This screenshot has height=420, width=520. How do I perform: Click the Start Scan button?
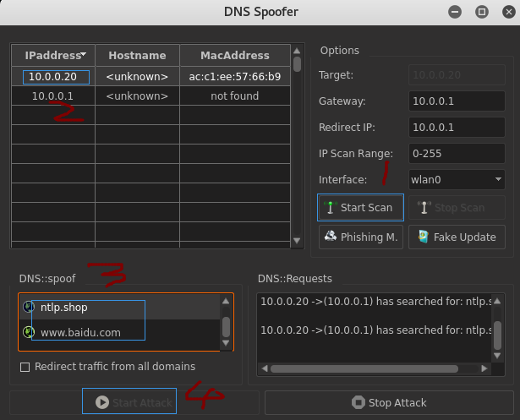(358, 208)
